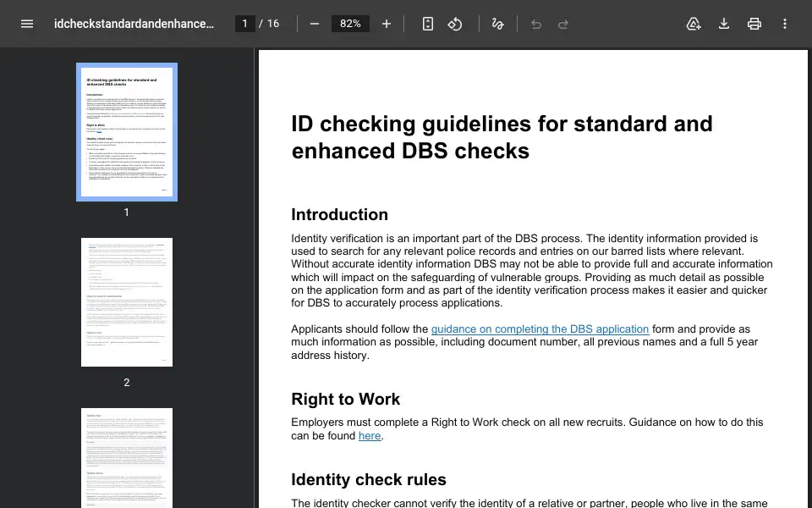
Task: Click the undo arrow icon
Action: (536, 24)
